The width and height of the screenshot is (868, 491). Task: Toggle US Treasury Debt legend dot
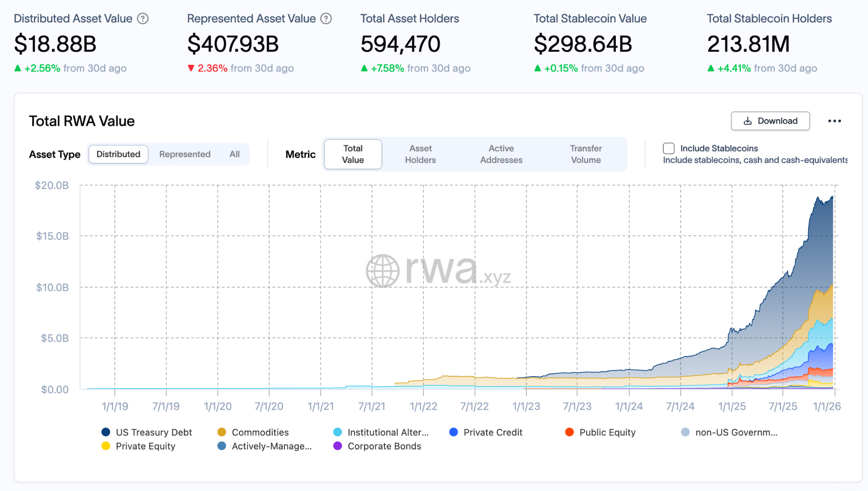106,432
